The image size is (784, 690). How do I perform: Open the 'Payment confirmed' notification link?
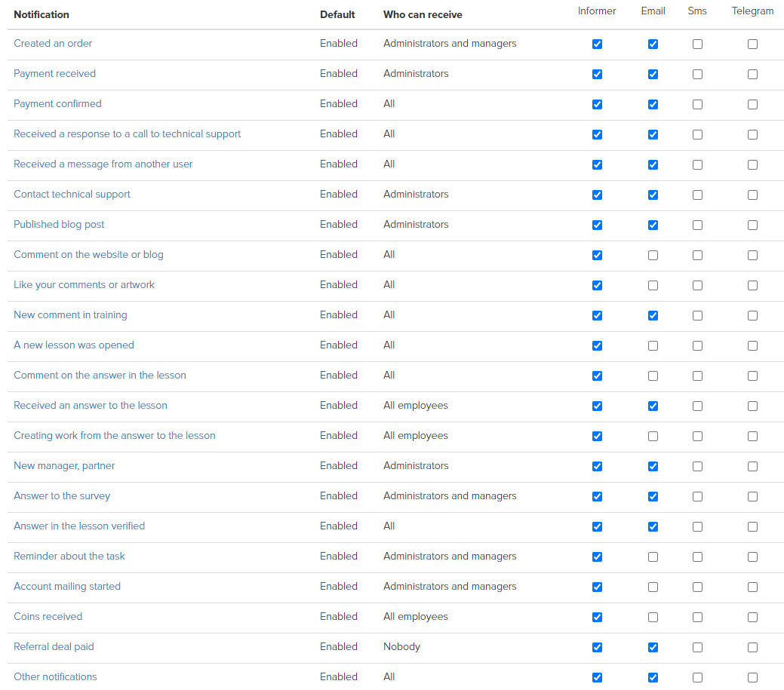coord(57,103)
